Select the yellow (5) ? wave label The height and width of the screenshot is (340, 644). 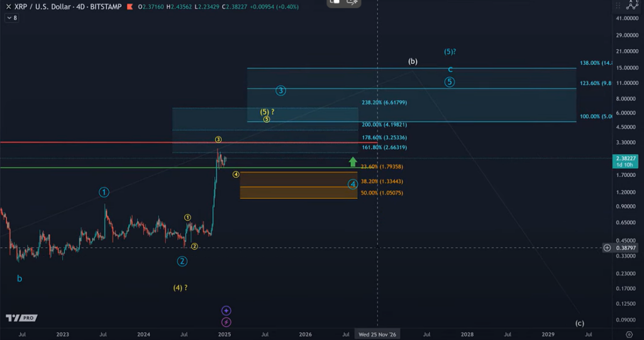pyautogui.click(x=267, y=112)
